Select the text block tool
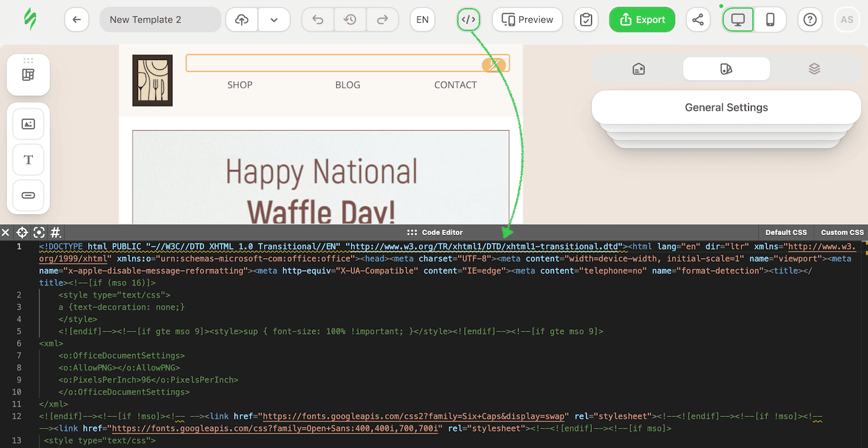Screen dimensions: 868x448 coord(28,160)
